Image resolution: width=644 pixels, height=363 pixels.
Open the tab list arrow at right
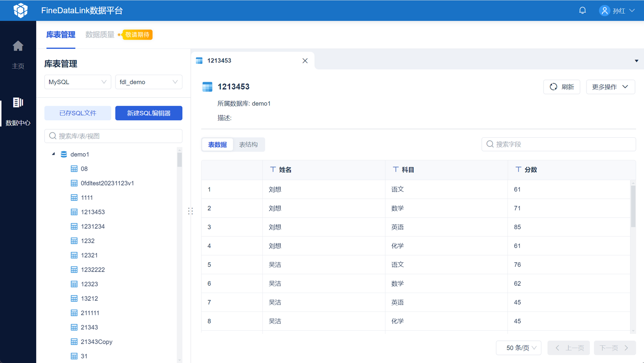[x=637, y=61]
